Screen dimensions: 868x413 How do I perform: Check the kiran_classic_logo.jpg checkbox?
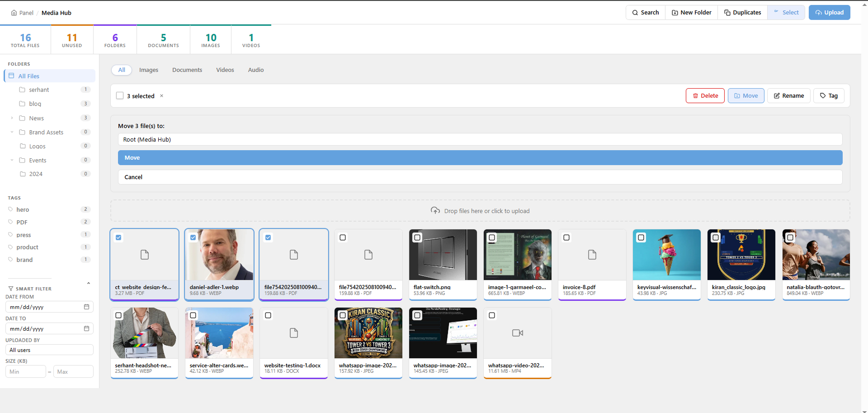click(x=716, y=237)
